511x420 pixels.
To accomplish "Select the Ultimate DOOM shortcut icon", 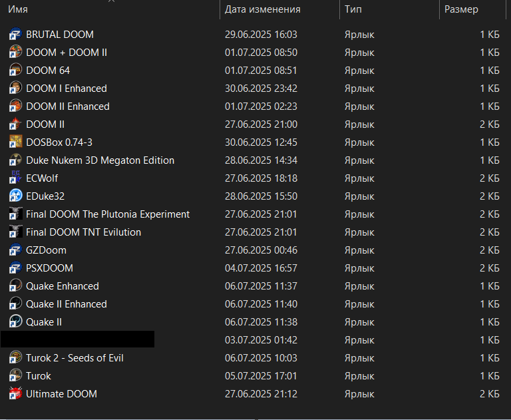I will pyautogui.click(x=15, y=393).
